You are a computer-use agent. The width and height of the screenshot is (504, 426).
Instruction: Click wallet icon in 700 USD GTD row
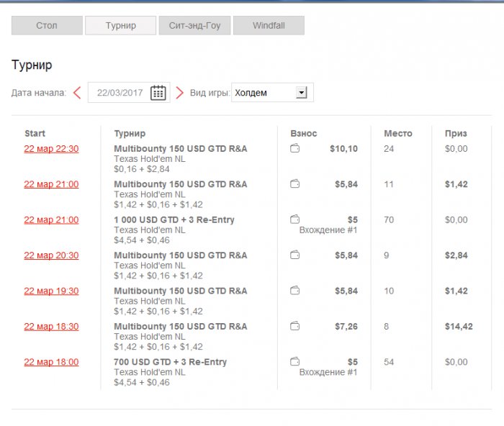click(x=294, y=362)
